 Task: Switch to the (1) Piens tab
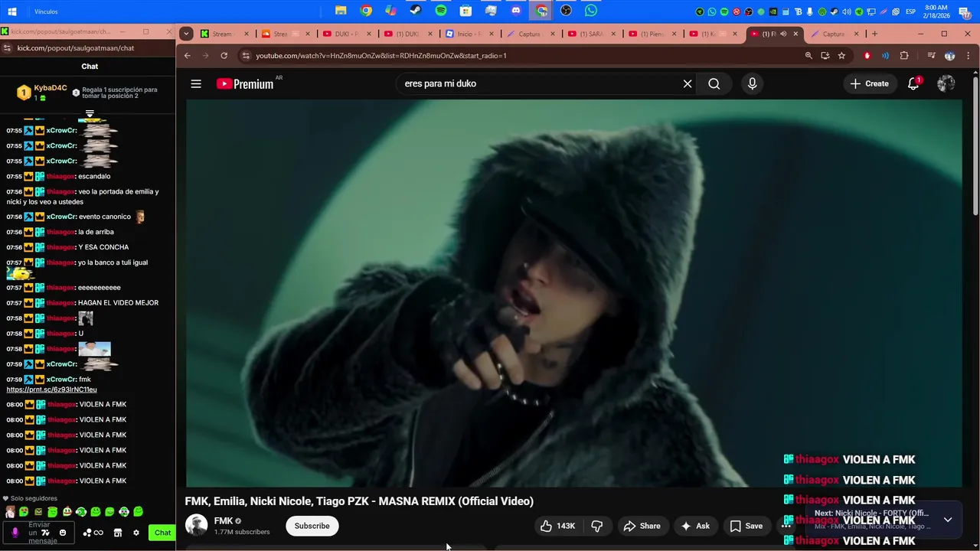point(653,34)
